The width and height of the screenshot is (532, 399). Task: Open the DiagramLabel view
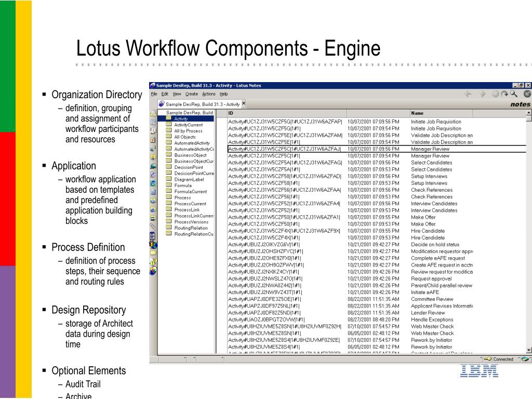click(x=189, y=179)
